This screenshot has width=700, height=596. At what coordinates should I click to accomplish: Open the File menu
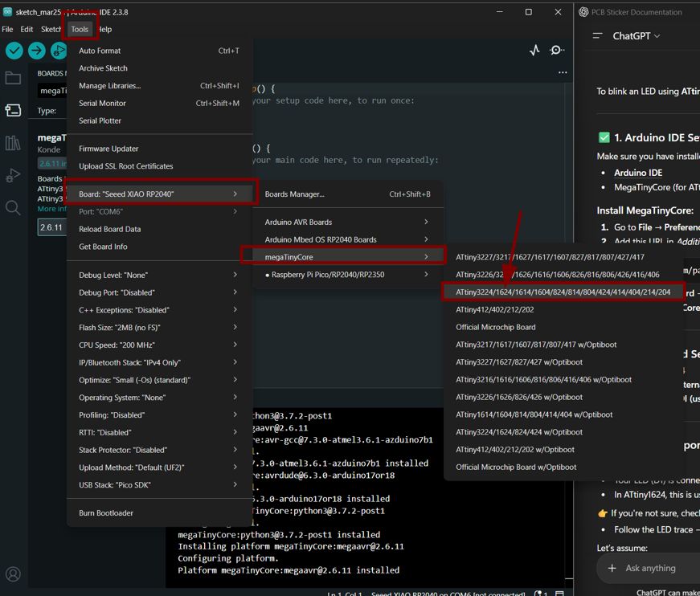[x=7, y=29]
